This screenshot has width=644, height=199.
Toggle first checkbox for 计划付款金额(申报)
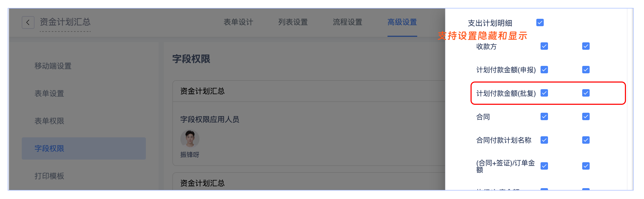pos(544,70)
